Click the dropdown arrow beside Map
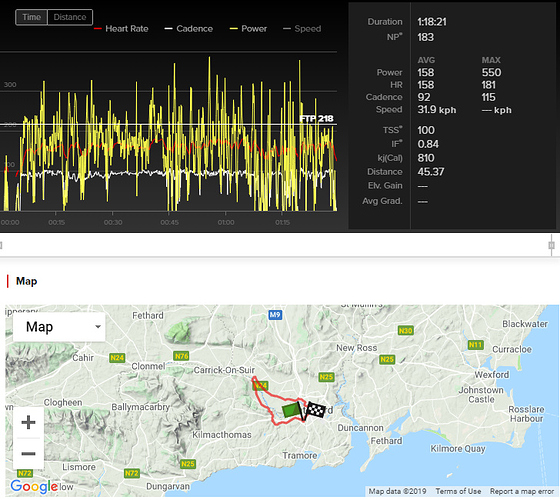Screen dimensions: 560x500 pyautogui.click(x=98, y=327)
